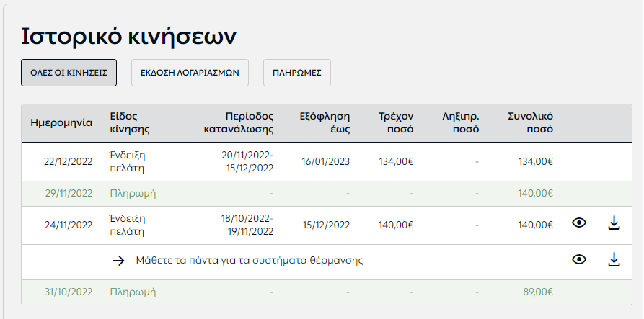Switch to ΕΚΔΟΣΗ ΛΟΓΑΡΙΑΣΜΩΝ tab

click(x=190, y=73)
